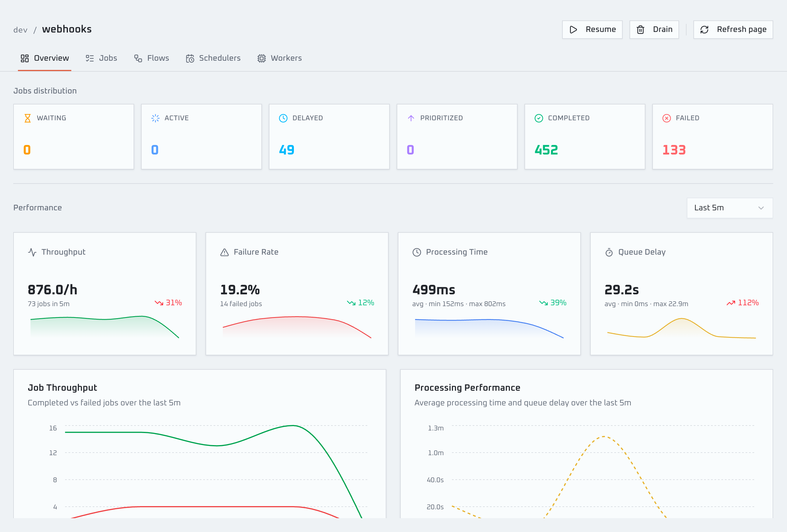The height and width of the screenshot is (532, 787).
Task: Switch to the Overview tab
Action: (45, 58)
